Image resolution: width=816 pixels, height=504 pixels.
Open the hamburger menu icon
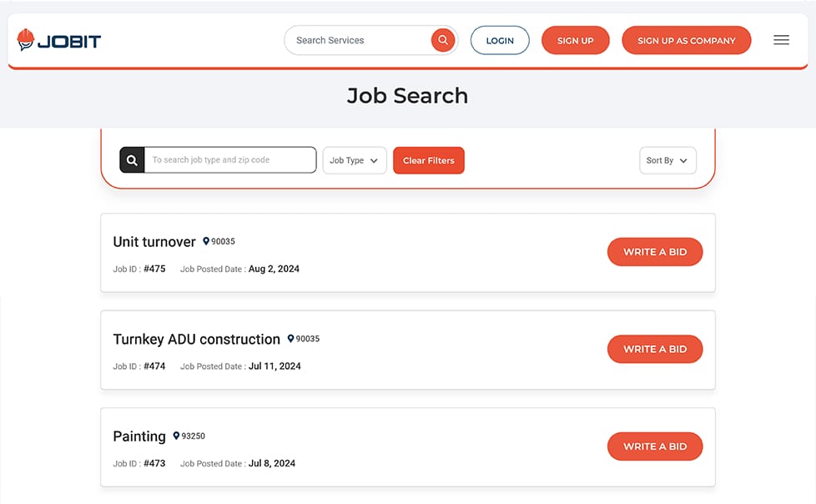781,40
